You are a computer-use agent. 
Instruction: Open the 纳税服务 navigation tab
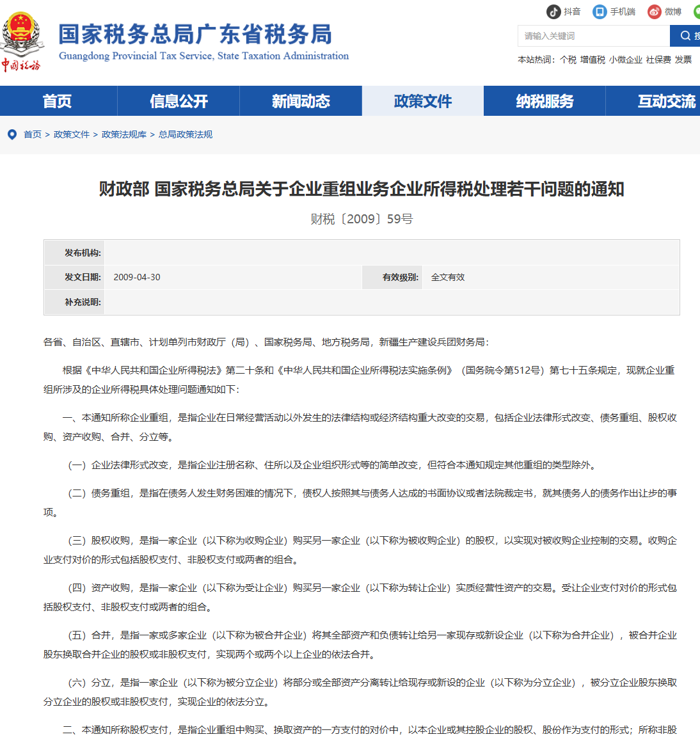pos(545,101)
